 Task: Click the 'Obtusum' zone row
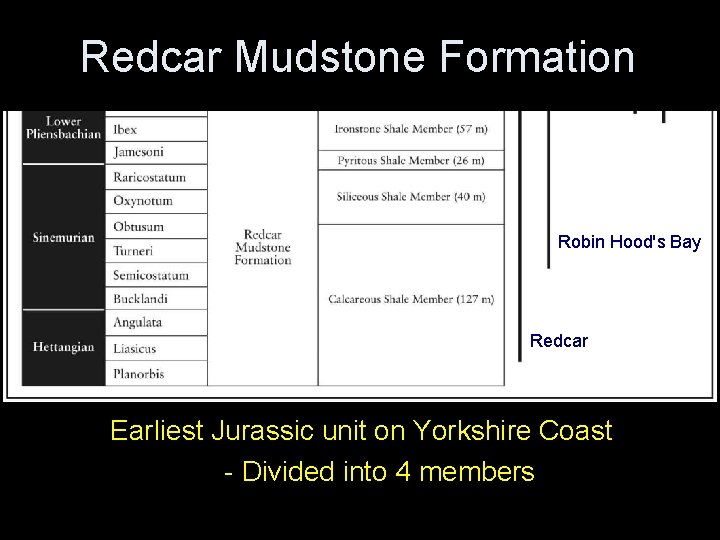[156, 226]
